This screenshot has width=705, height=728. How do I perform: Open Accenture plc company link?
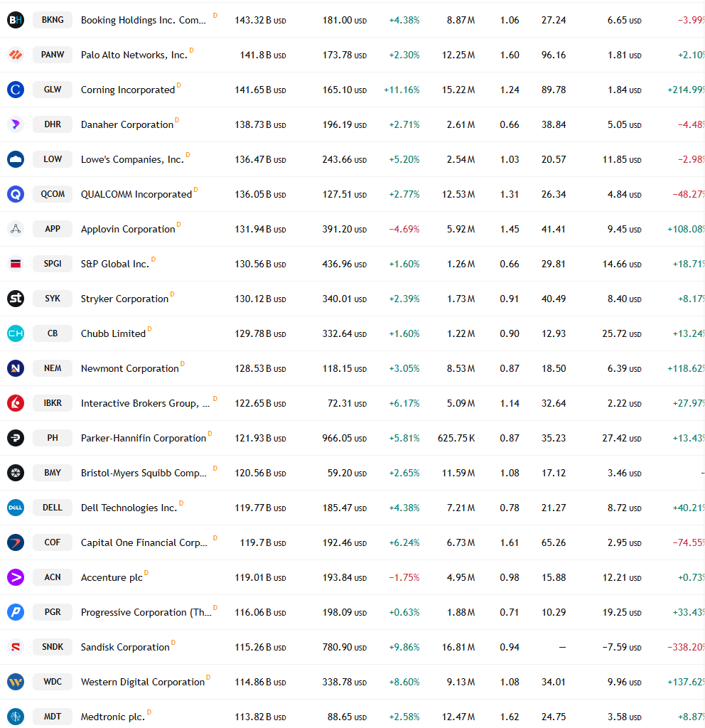(112, 577)
